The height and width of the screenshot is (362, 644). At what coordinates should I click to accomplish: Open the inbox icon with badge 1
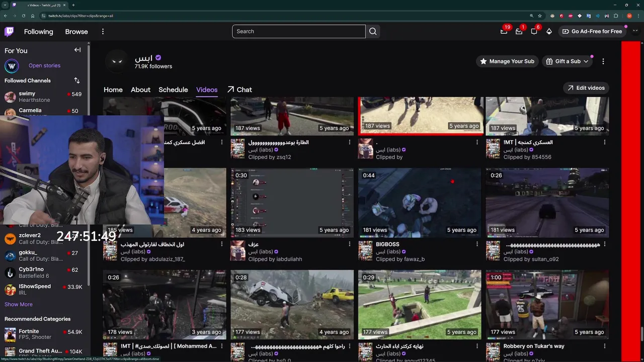[x=519, y=31]
